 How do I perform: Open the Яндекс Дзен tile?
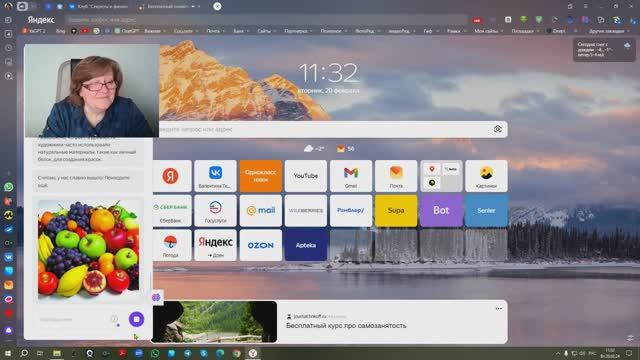point(216,245)
